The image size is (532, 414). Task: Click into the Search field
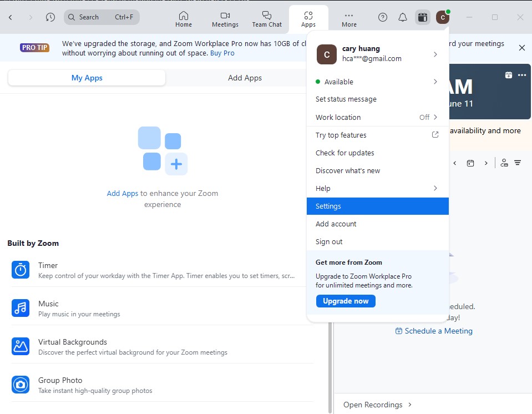tap(102, 17)
